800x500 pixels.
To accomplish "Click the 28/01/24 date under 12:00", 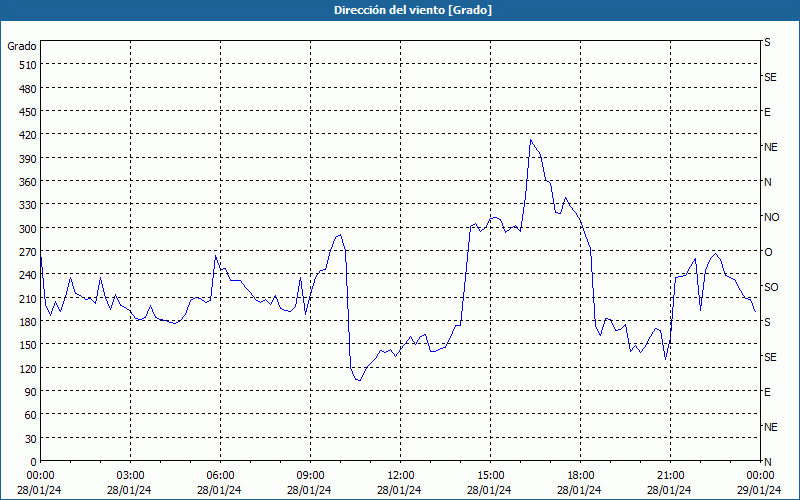I will click(399, 490).
